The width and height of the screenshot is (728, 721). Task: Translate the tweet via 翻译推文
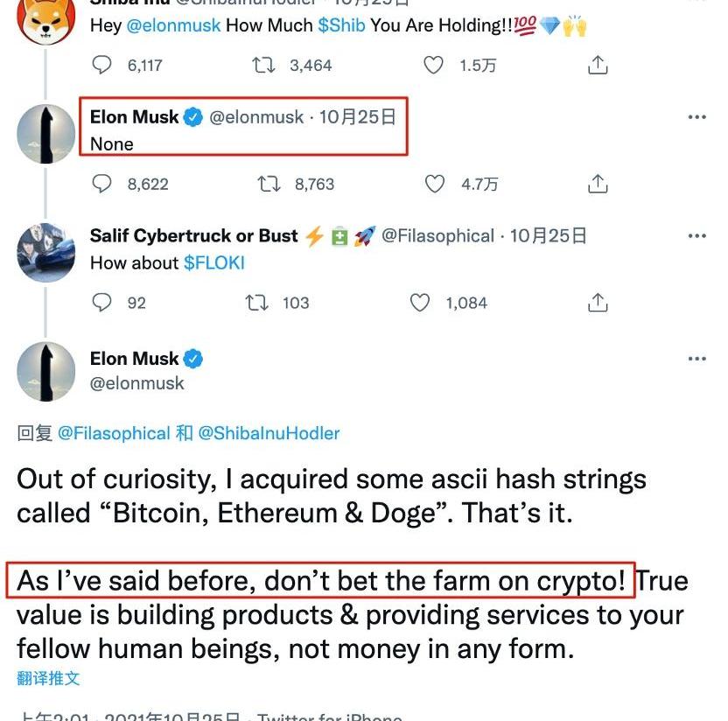point(48,678)
